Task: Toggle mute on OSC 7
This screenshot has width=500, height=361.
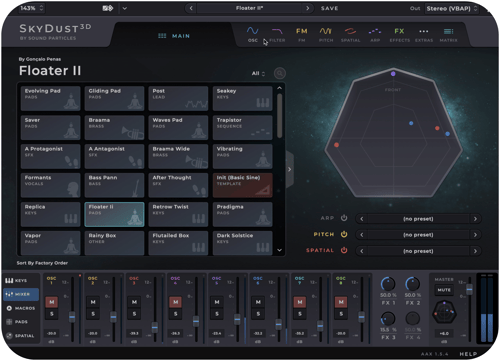Action: 300,302
